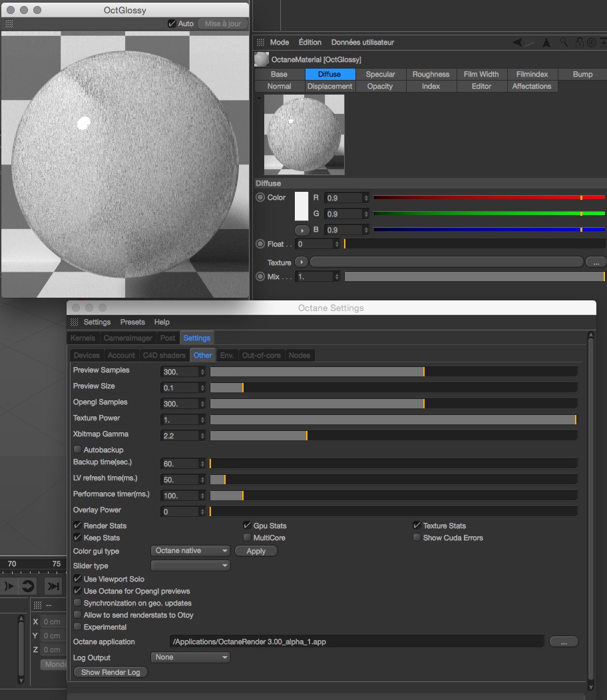
Task: Click the grip icon in OctGlossy preview window
Action: 9,24
